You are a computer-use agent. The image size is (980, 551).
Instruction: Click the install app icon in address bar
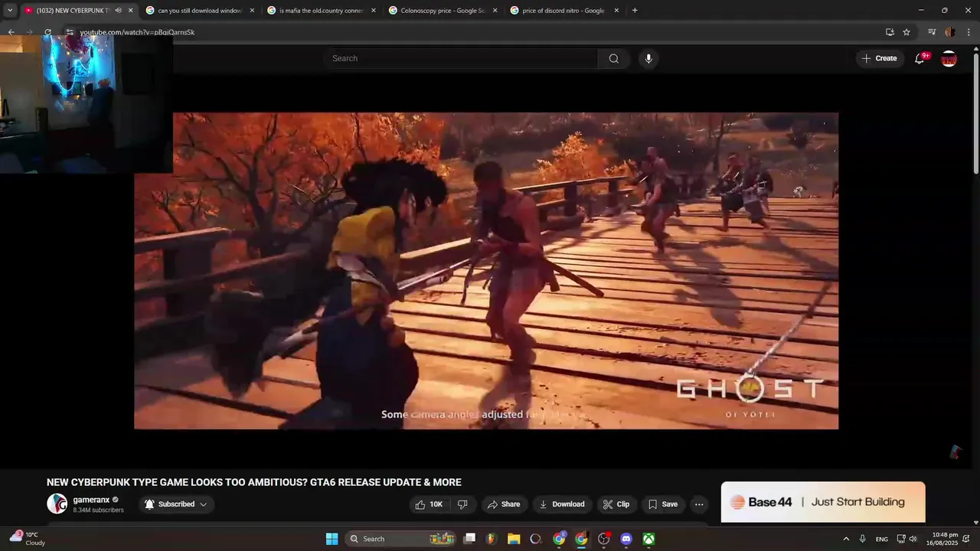click(x=890, y=32)
